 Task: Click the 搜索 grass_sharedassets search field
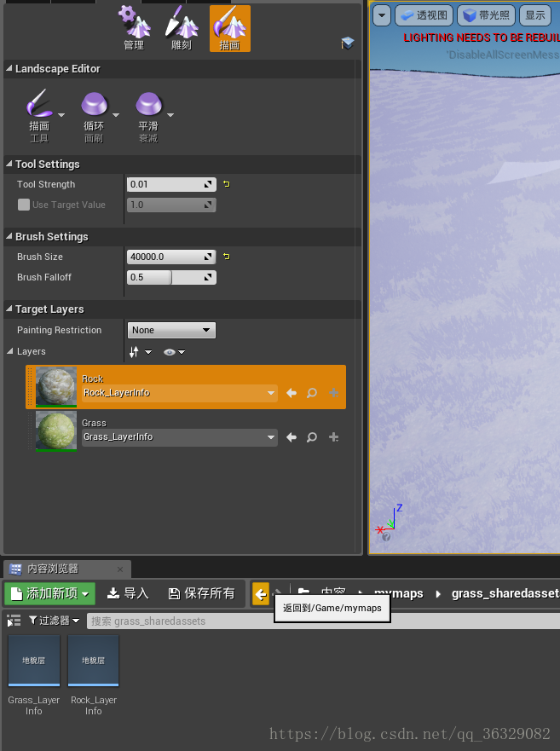(324, 621)
